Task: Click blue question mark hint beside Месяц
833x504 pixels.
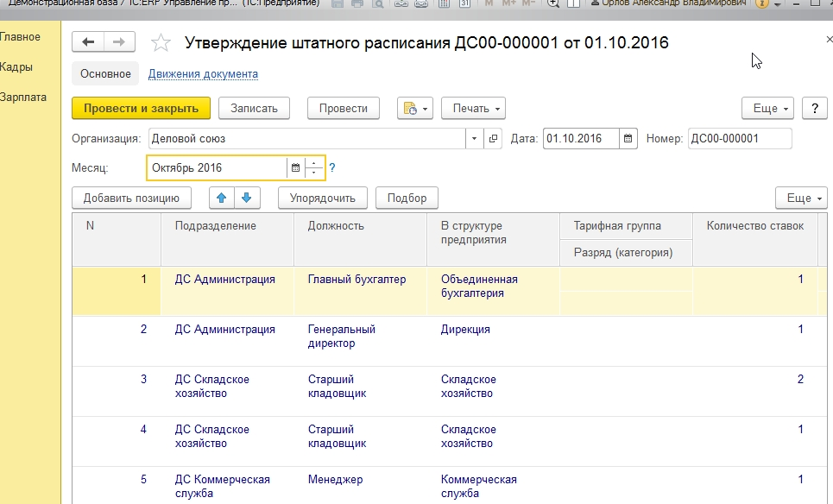Action: coord(332,167)
